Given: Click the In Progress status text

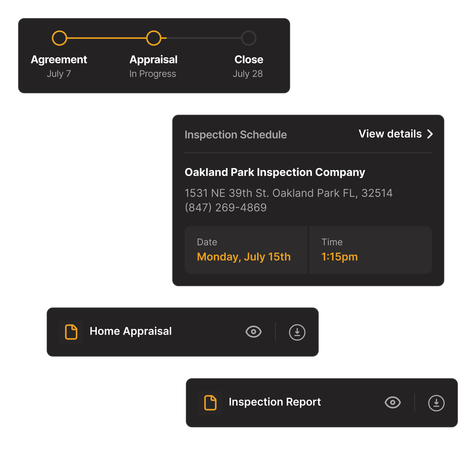Looking at the screenshot, I should coord(152,74).
